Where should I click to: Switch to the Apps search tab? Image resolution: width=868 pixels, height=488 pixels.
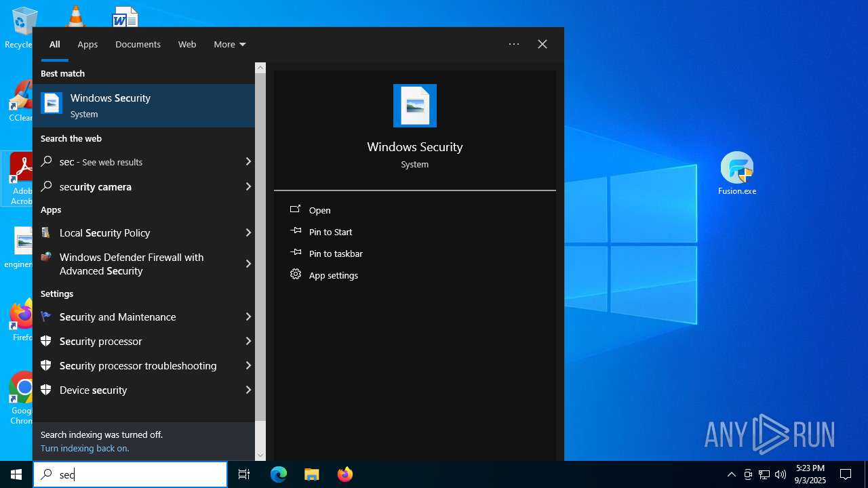point(87,44)
